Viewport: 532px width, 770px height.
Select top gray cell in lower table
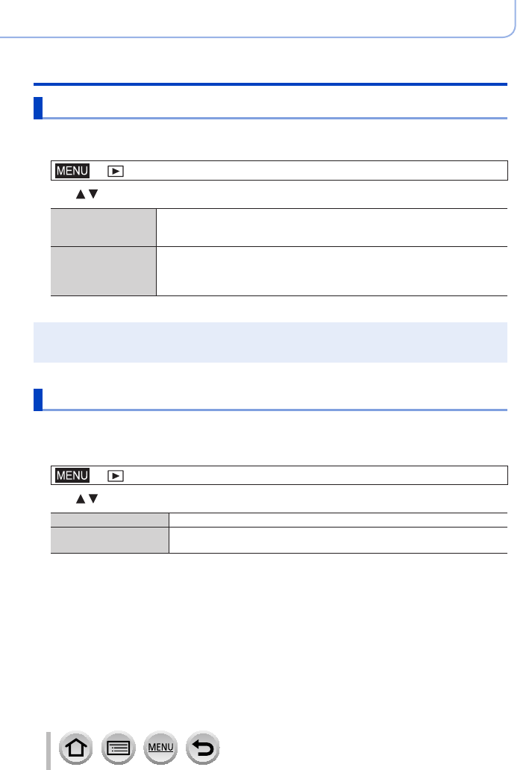coord(110,520)
